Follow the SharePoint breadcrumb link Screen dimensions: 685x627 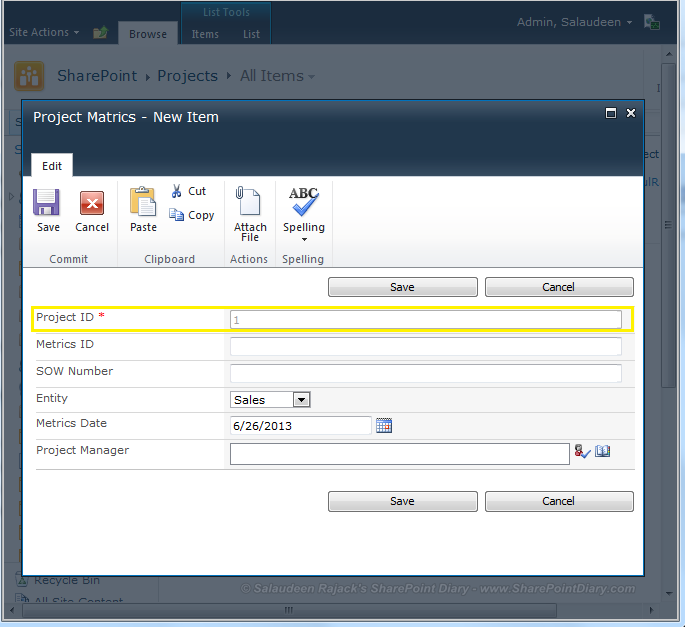[97, 76]
